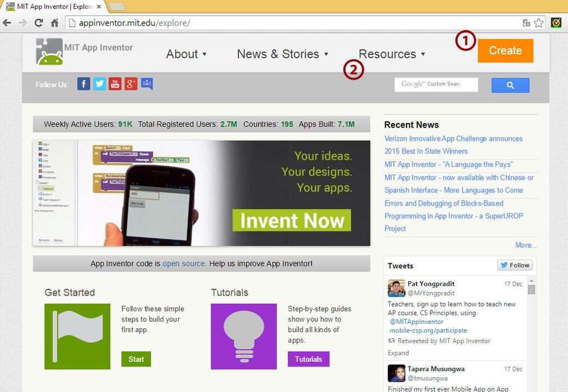Screen dimensions: 568x392
Task: Click the Invent Now banner button
Action: 292,220
